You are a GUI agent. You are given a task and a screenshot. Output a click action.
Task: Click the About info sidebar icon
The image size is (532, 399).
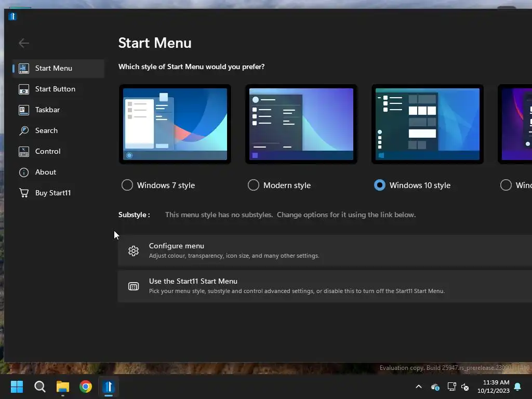click(x=24, y=172)
